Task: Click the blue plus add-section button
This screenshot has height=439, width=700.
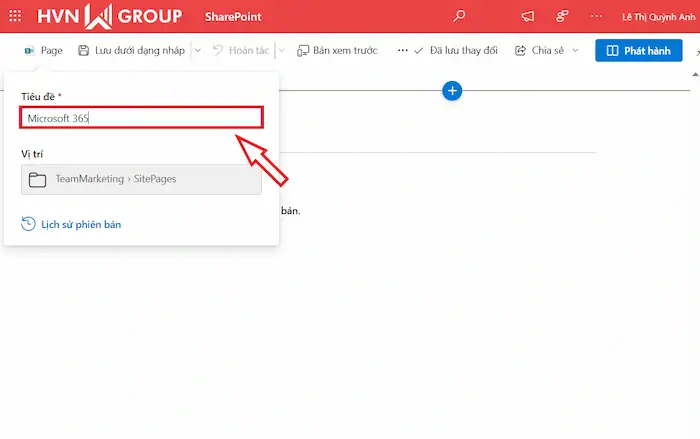Action: tap(452, 91)
